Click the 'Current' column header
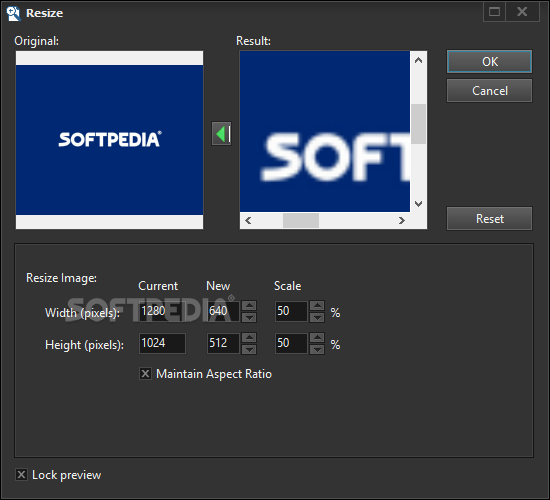This screenshot has height=500, width=550. [x=158, y=286]
